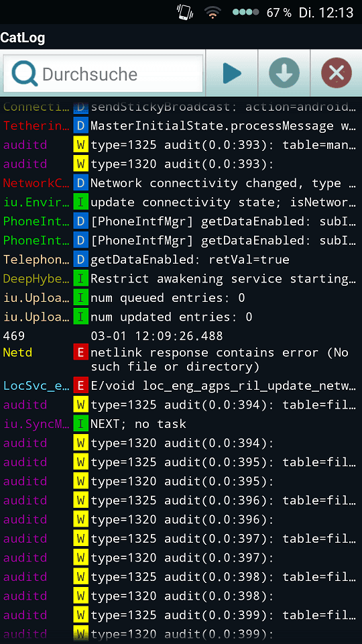Expand the Netd netlink error entry
Image resolution: width=362 pixels, height=644 pixels.
[181, 360]
